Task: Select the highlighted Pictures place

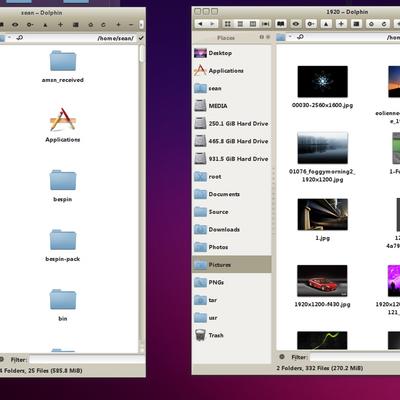Action: (x=232, y=265)
